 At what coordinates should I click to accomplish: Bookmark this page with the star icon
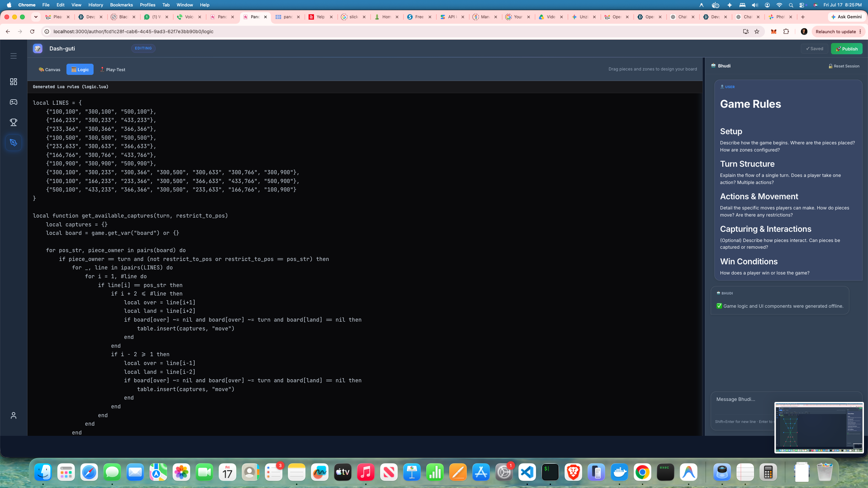[x=757, y=32]
